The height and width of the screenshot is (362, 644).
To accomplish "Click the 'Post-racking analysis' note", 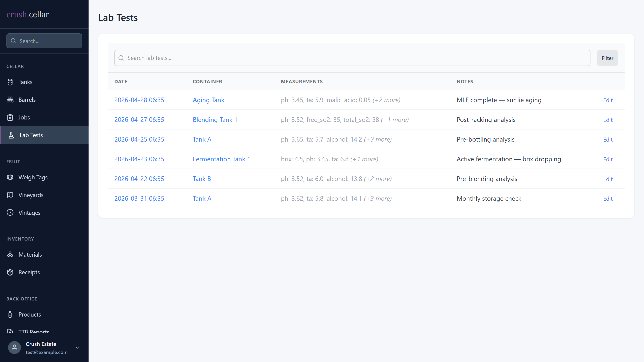I will click(x=486, y=120).
